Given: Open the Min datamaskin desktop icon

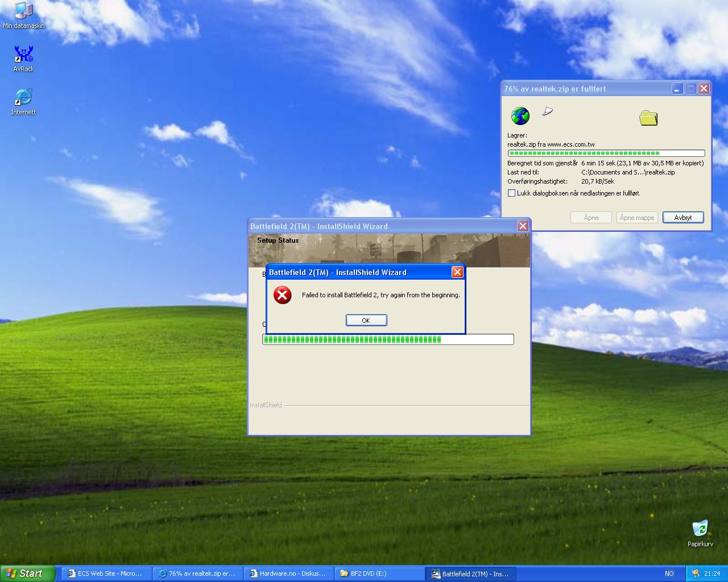Looking at the screenshot, I should coord(23,15).
